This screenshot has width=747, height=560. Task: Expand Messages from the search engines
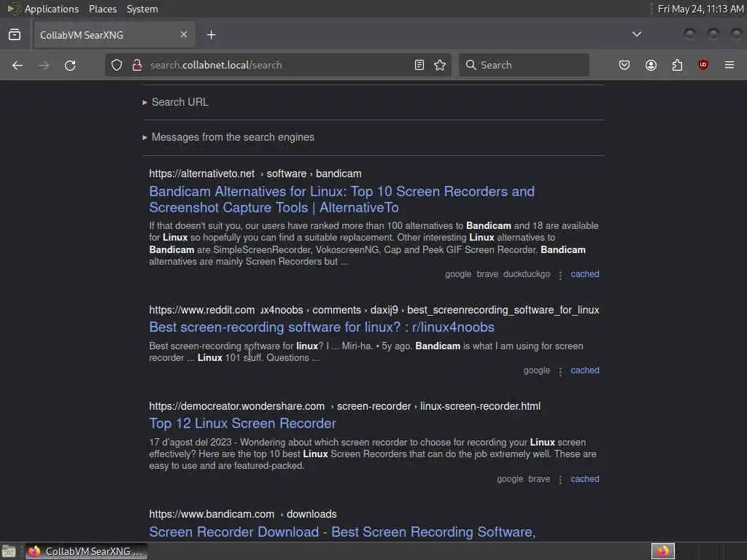228,137
